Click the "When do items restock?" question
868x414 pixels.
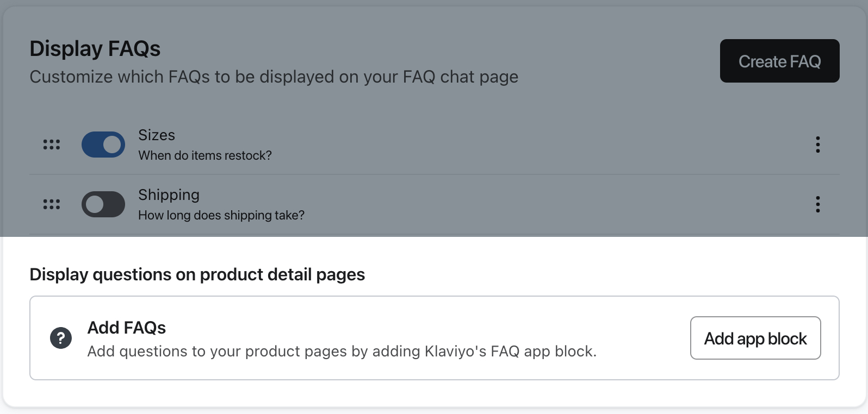[205, 155]
